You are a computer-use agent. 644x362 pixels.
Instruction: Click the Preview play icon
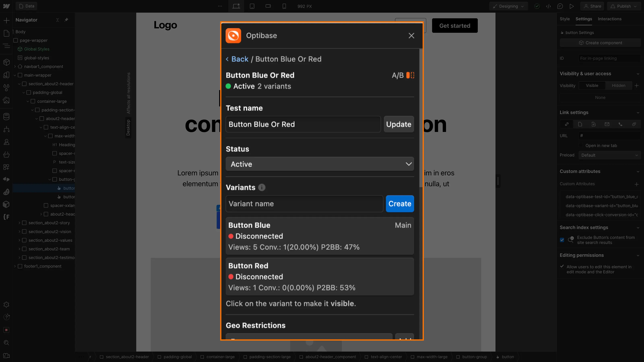click(572, 6)
